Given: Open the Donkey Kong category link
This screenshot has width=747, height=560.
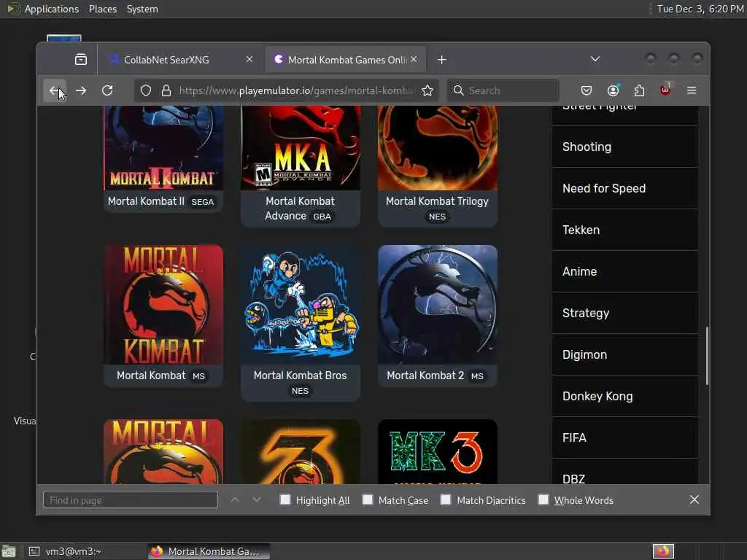Looking at the screenshot, I should (624, 396).
